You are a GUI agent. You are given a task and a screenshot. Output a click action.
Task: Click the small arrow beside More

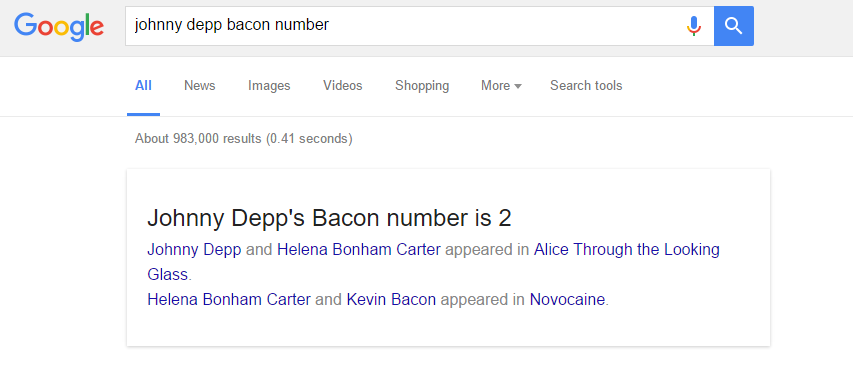pos(518,86)
